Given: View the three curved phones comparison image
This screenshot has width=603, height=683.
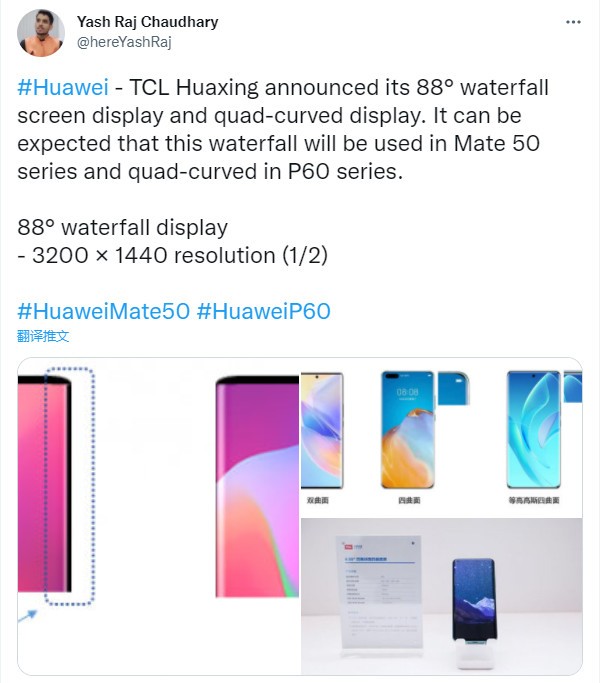Looking at the screenshot, I should [442, 437].
